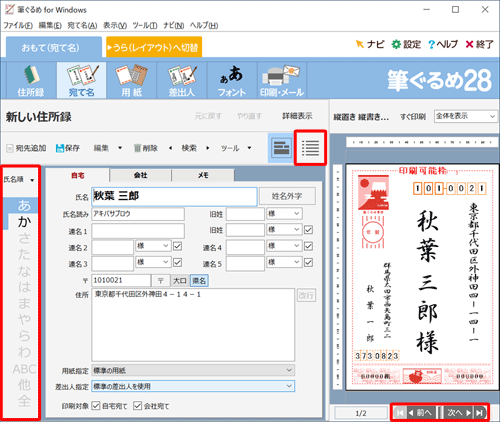Click 宛先追加 to add a recipient
This screenshot has height=422, width=500.
pyautogui.click(x=26, y=148)
